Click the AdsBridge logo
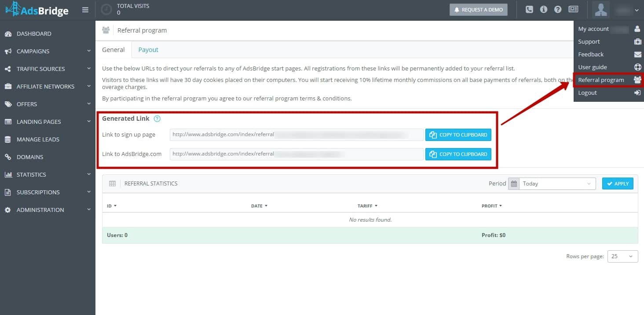Viewport: 644px width, 315px height. (x=37, y=9)
